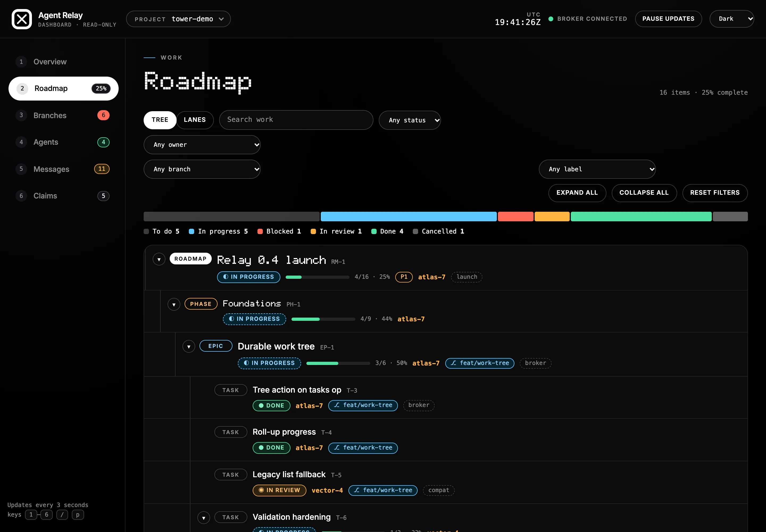Click the 25% badge on Roadmap
766x532 pixels.
[x=101, y=88]
